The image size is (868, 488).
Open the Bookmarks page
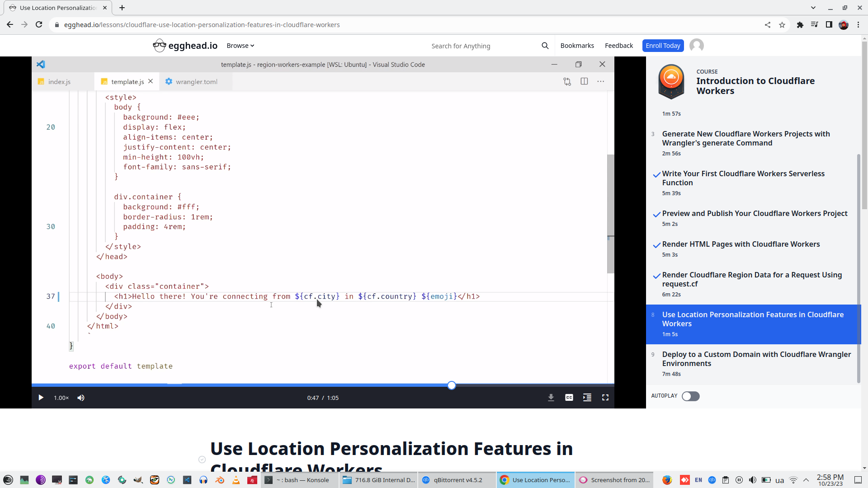point(577,46)
